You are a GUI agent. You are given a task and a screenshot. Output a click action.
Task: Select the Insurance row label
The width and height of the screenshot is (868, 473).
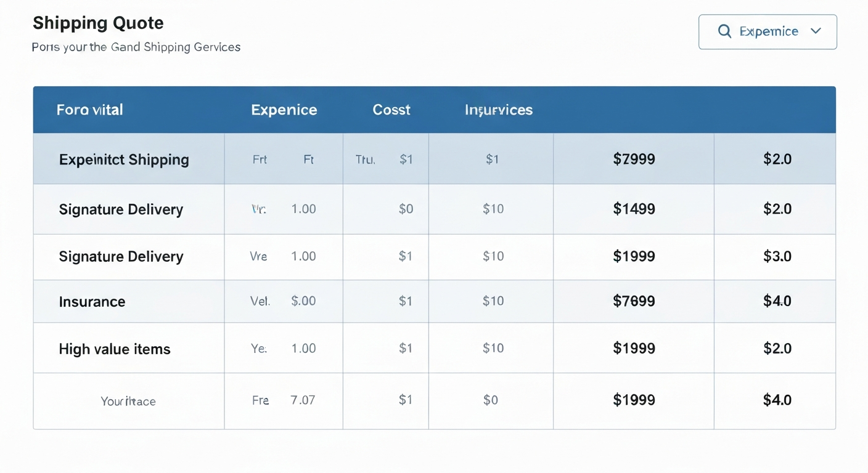[92, 302]
